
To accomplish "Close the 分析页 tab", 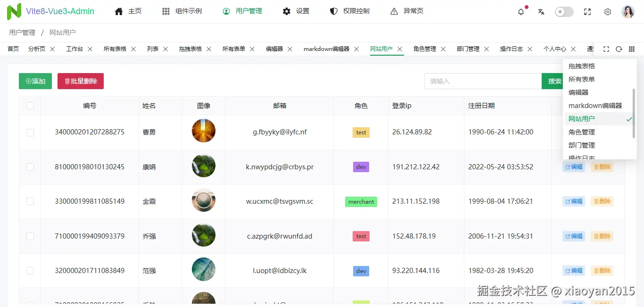I will [52, 49].
